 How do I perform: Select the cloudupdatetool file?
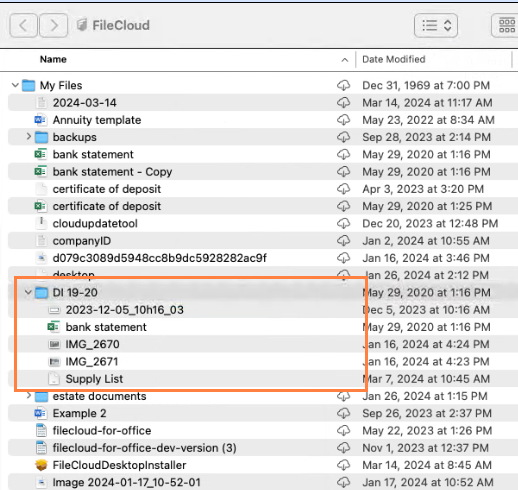(95, 223)
